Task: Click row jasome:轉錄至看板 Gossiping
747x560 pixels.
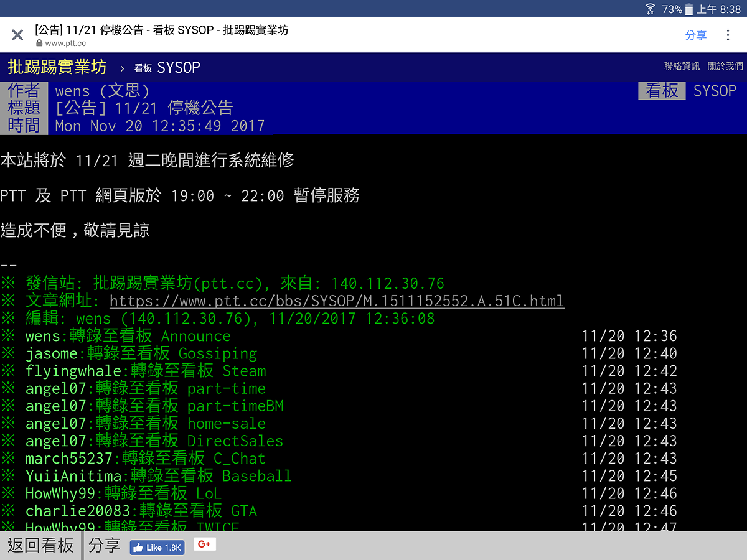Action: pyautogui.click(x=339, y=353)
